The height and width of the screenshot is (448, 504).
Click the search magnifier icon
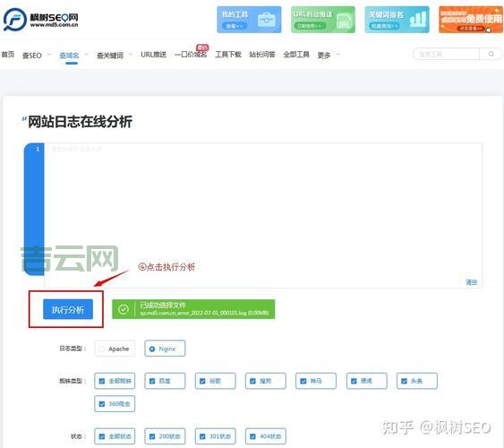[491, 54]
